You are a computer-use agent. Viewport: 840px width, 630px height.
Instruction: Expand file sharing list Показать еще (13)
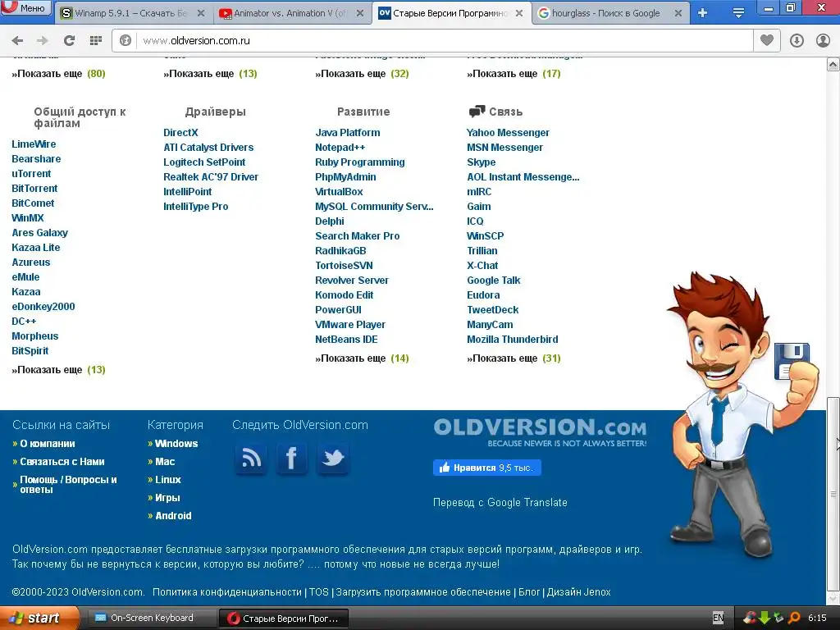tap(58, 370)
